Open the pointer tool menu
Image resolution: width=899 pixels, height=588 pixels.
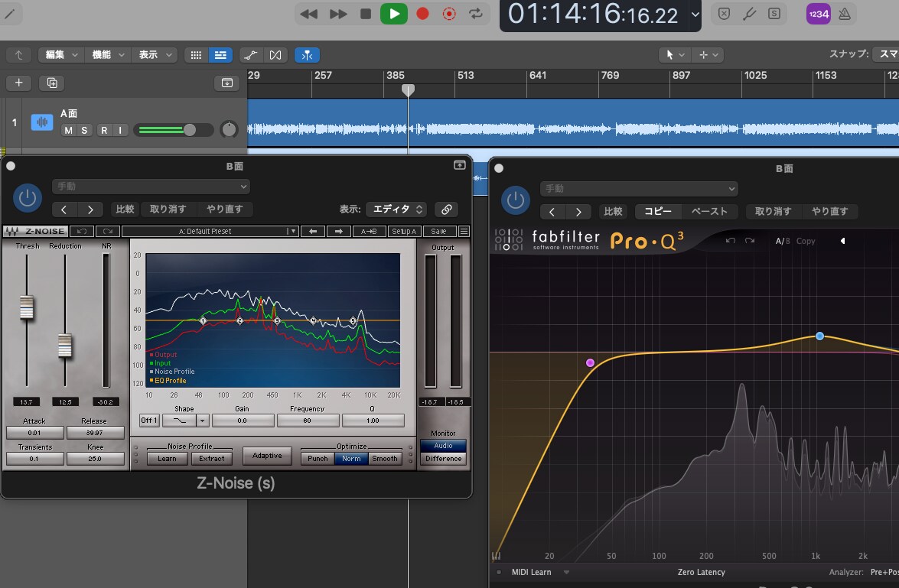pos(674,55)
